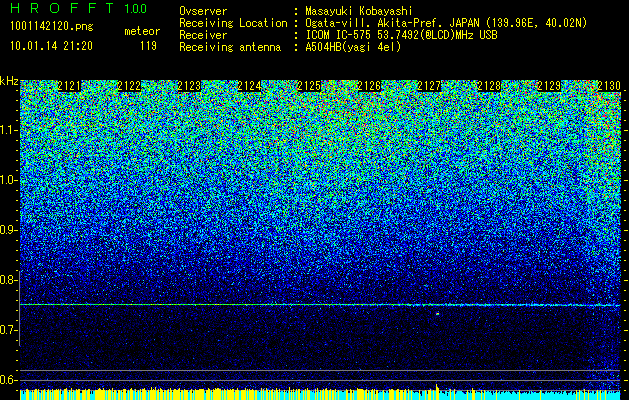
Task: Click the 2124 time marker
Action: coord(249,86)
